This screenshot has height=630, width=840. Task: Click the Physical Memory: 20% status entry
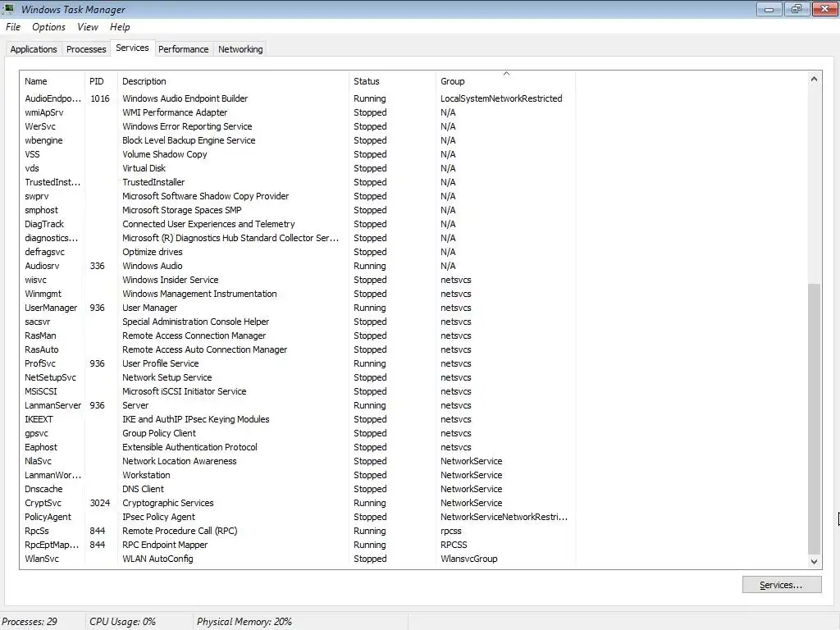coord(244,622)
